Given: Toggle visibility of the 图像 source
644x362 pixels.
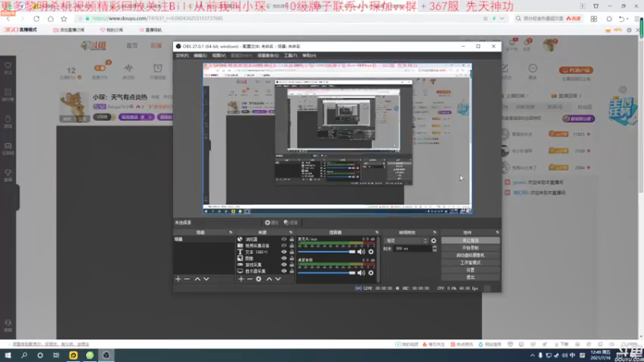Looking at the screenshot, I should coord(284,258).
